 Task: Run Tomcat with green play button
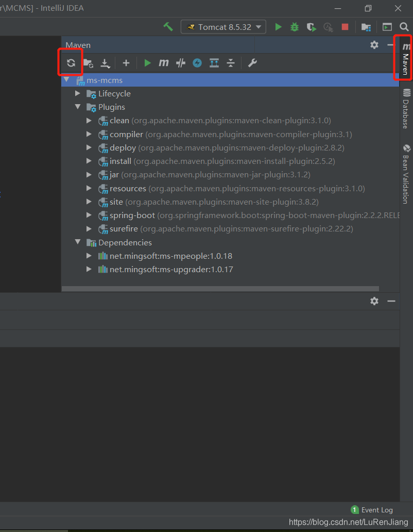click(x=279, y=27)
